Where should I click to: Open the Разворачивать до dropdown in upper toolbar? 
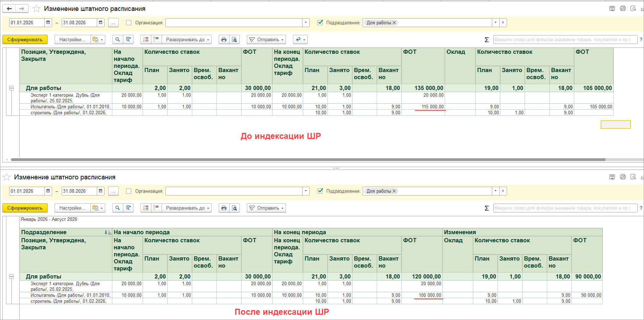pos(187,39)
